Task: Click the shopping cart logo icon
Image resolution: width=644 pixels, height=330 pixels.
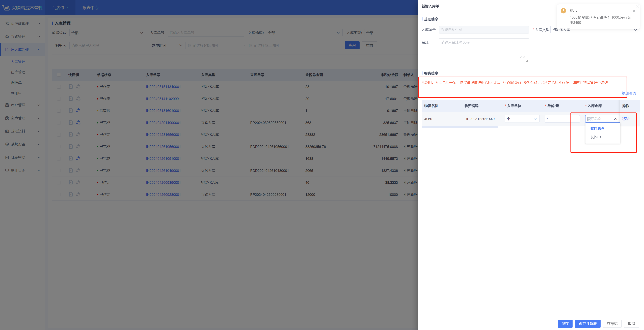Action: click(6, 8)
